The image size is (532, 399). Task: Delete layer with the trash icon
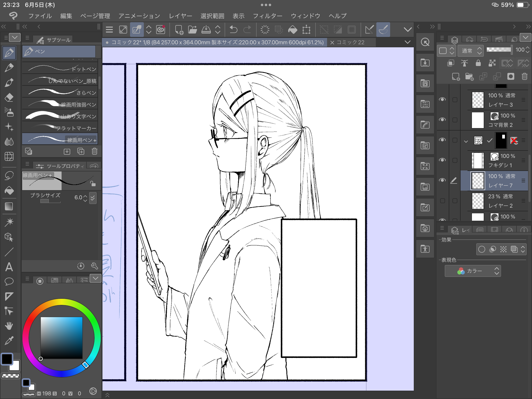pos(525,77)
